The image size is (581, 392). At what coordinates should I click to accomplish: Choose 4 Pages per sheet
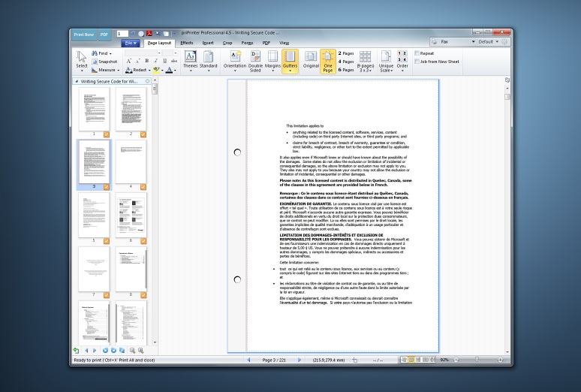[346, 62]
